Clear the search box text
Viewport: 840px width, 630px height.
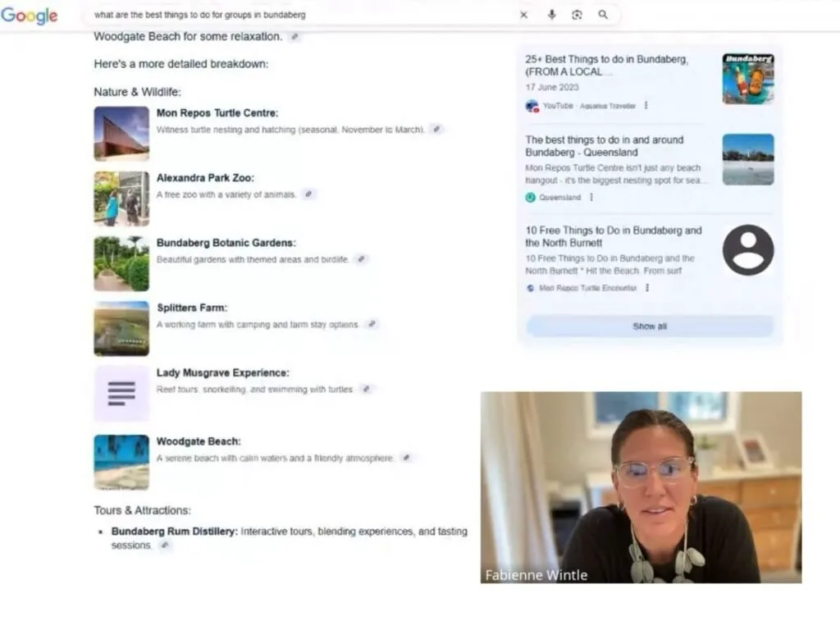pos(523,15)
